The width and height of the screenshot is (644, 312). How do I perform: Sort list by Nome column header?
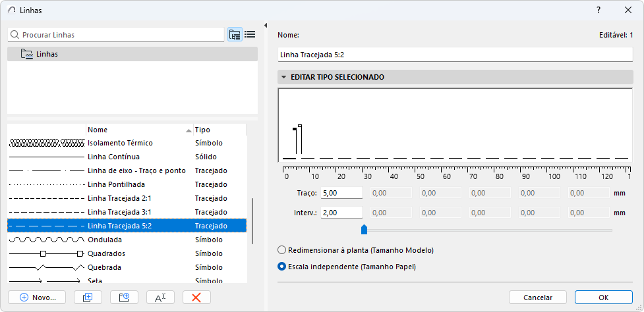(140, 130)
